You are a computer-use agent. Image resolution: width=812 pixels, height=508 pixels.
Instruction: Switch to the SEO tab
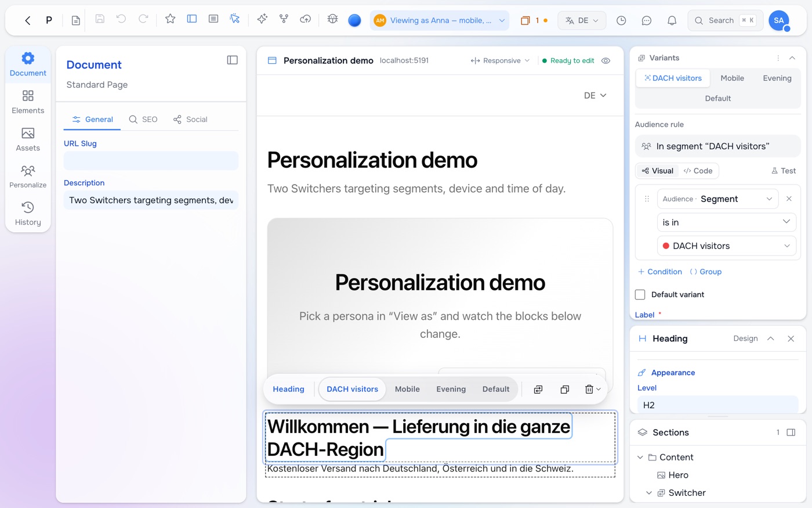tap(143, 119)
